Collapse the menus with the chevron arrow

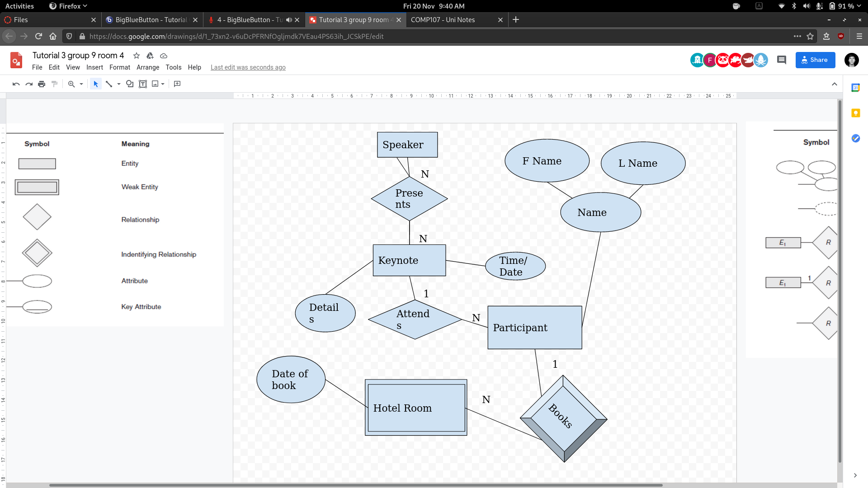835,84
